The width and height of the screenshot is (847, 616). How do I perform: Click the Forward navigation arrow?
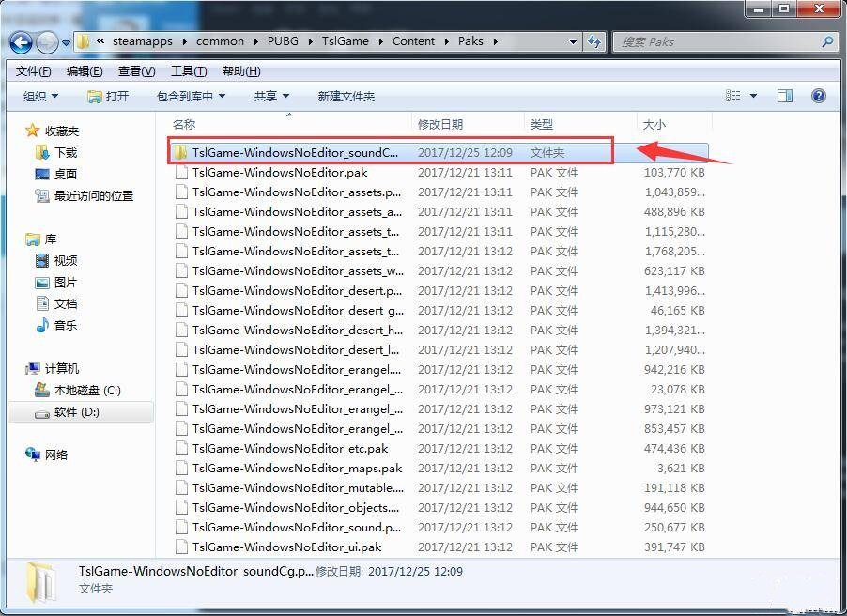pos(47,42)
